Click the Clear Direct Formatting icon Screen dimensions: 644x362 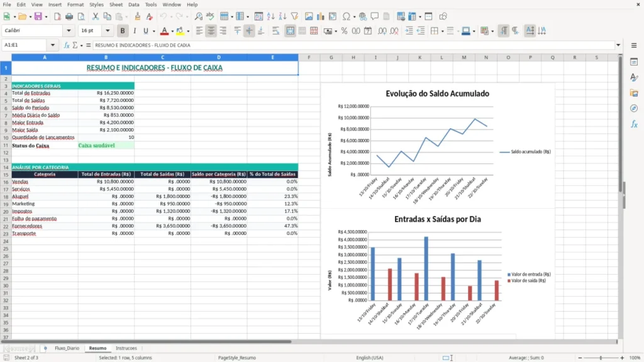click(x=150, y=16)
